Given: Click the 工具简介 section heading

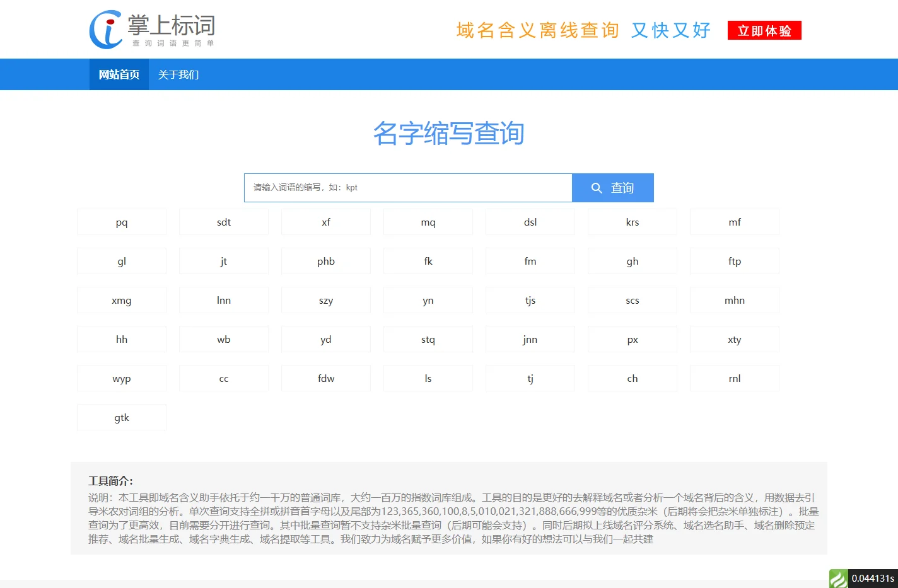Looking at the screenshot, I should (110, 481).
